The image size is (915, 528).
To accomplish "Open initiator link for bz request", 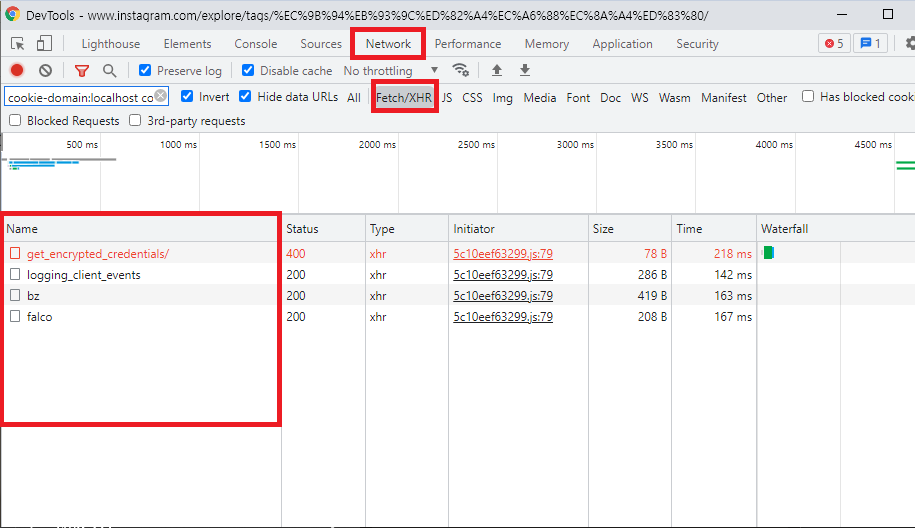I will [x=503, y=296].
